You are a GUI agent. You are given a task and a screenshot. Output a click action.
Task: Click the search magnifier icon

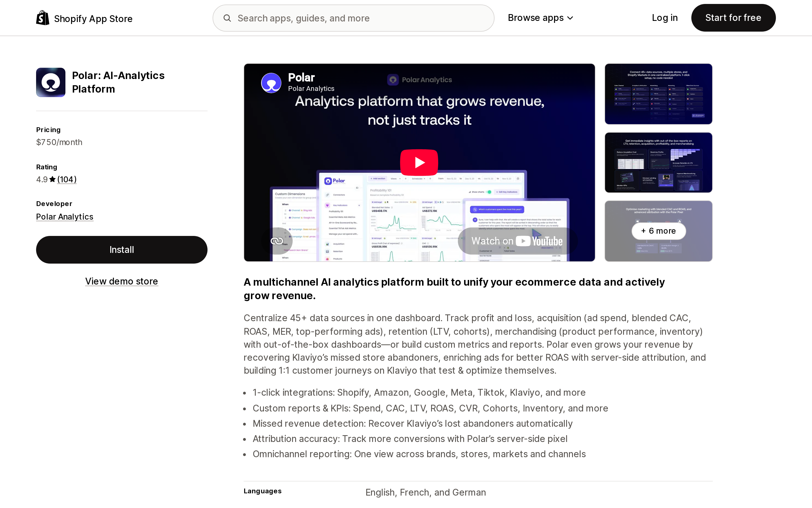coord(227,18)
